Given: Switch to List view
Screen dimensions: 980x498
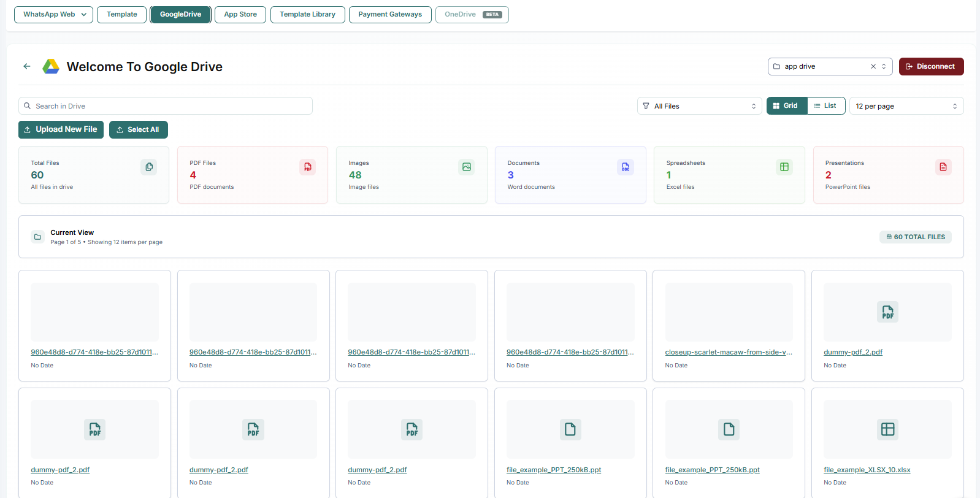Looking at the screenshot, I should tap(826, 105).
